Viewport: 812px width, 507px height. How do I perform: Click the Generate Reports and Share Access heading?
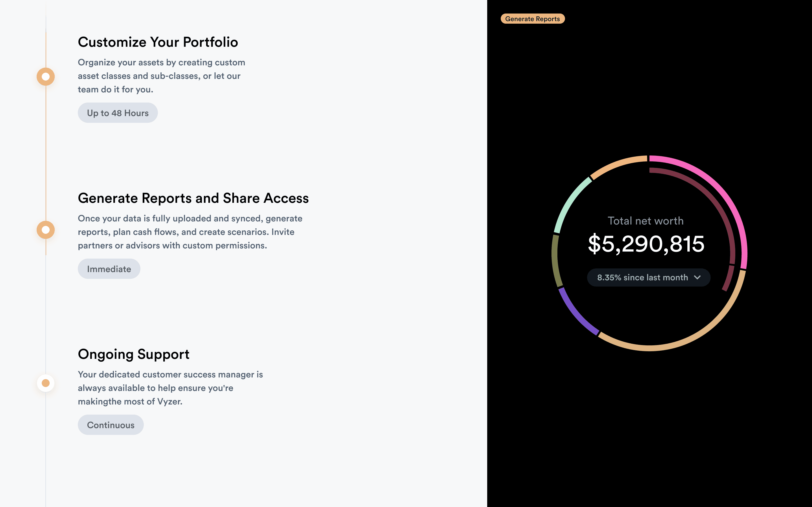pyautogui.click(x=193, y=198)
